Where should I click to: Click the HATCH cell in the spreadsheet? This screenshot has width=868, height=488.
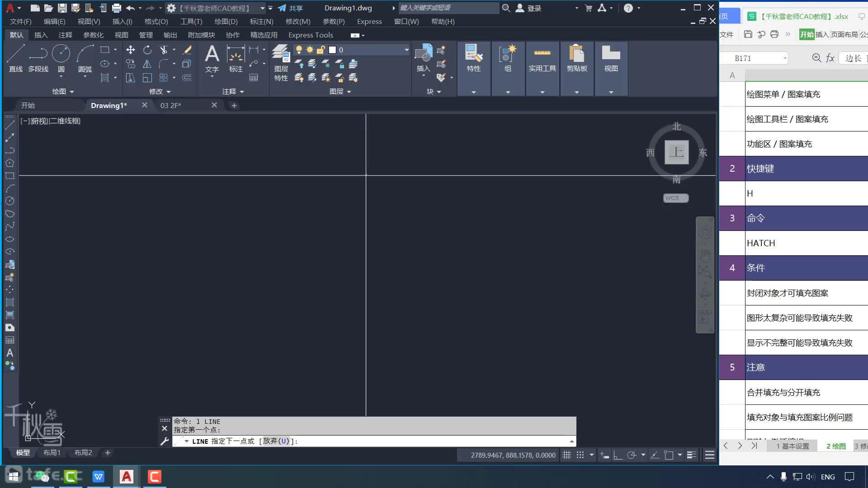[807, 243]
